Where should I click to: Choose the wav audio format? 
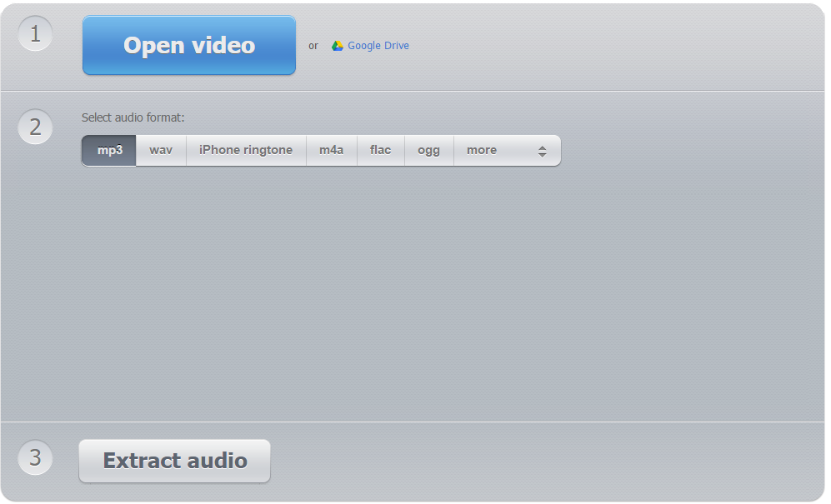coord(161,151)
